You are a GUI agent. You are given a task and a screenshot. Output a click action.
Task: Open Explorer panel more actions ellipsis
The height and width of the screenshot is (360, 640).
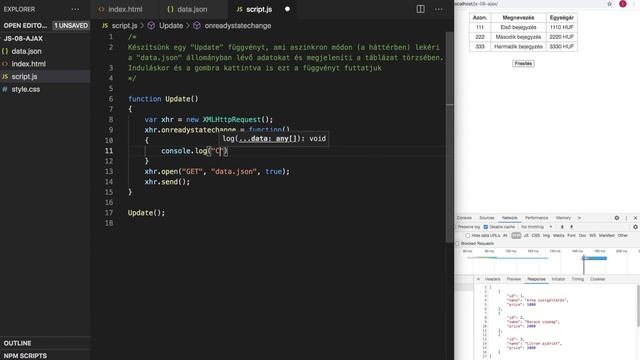pyautogui.click(x=75, y=9)
